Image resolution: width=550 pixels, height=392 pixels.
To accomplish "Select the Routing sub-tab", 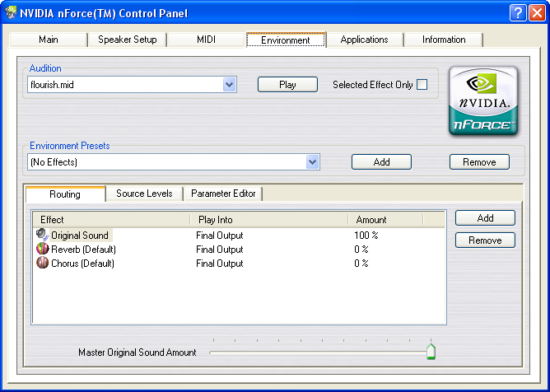I will pos(65,194).
